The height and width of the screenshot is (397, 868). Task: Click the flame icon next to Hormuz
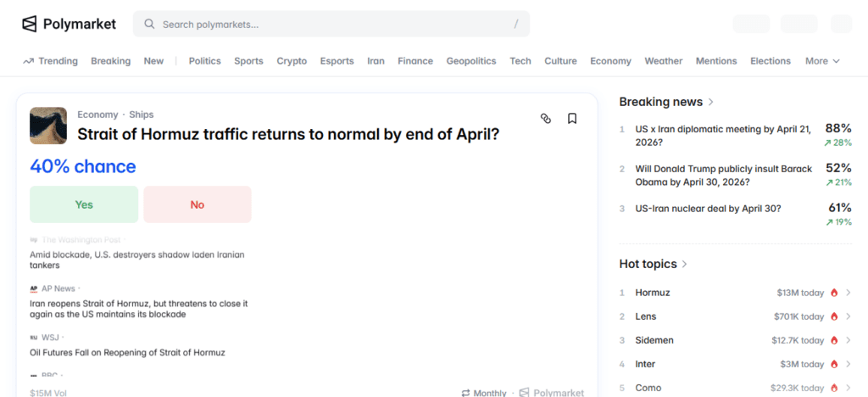(834, 293)
